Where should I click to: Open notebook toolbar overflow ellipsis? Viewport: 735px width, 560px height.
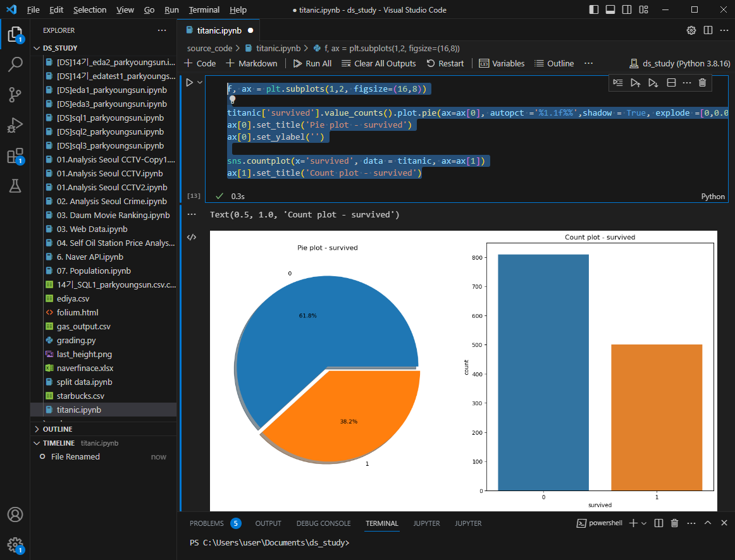589,63
